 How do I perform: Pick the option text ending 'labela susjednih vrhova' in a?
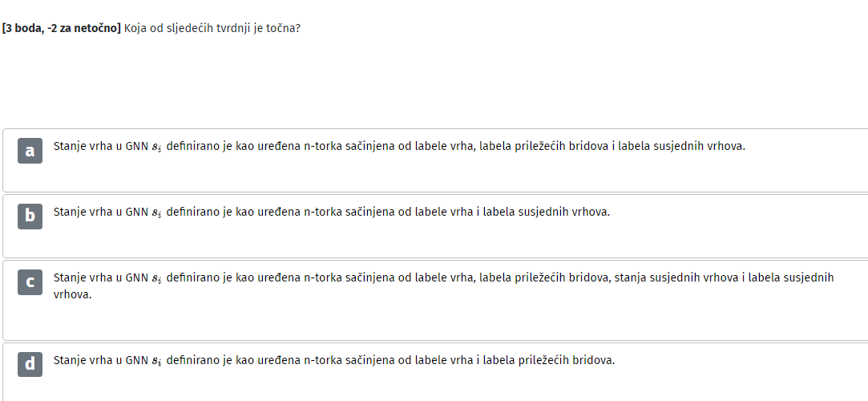pos(399,147)
